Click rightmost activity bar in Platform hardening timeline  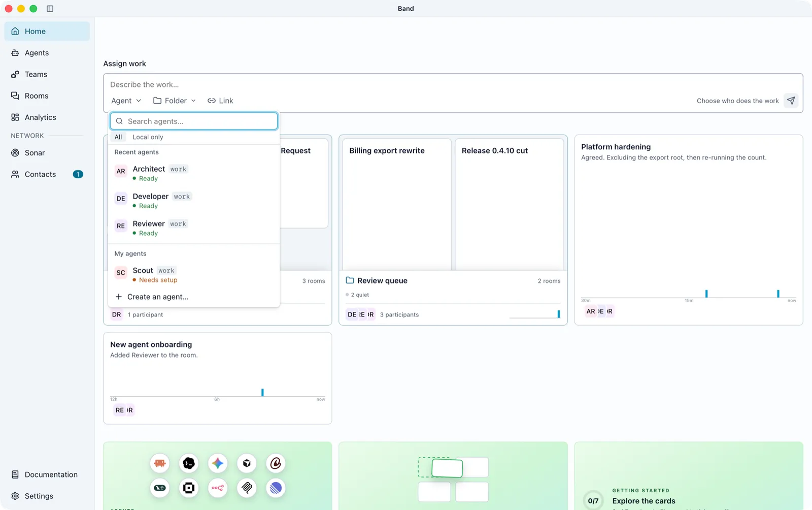(778, 294)
